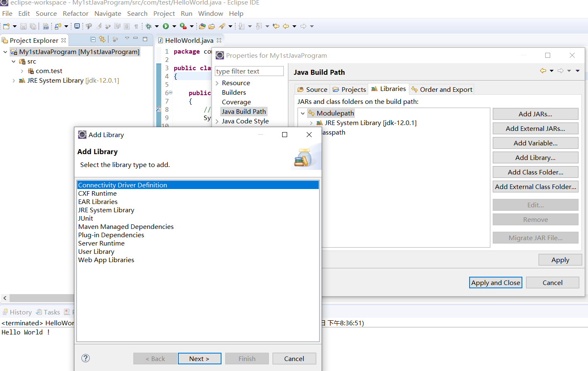Image resolution: width=588 pixels, height=371 pixels.
Task: Click Back arrow in Properties dialog header
Action: [x=543, y=71]
